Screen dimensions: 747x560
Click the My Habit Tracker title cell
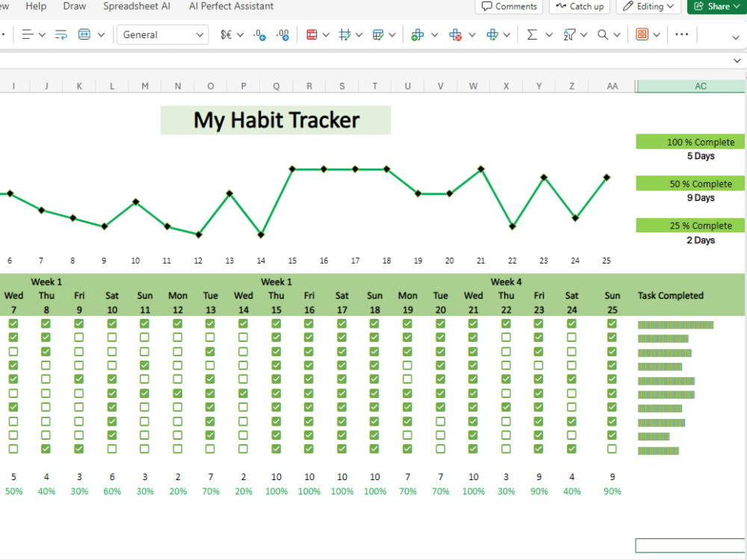point(276,120)
